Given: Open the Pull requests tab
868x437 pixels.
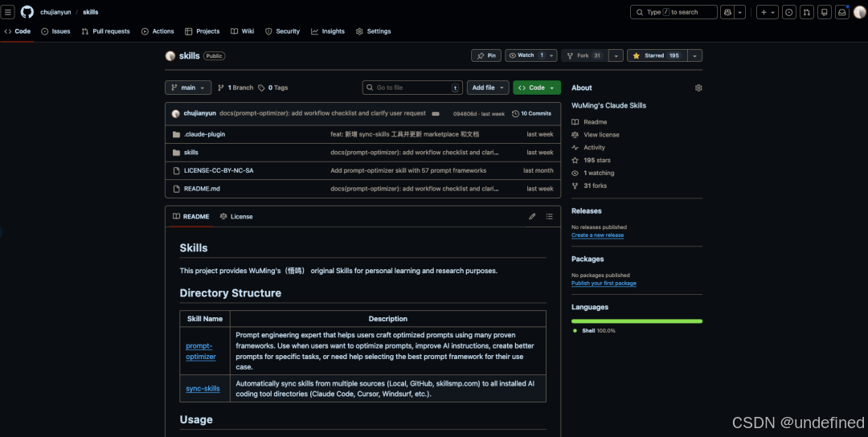Looking at the screenshot, I should coord(106,31).
